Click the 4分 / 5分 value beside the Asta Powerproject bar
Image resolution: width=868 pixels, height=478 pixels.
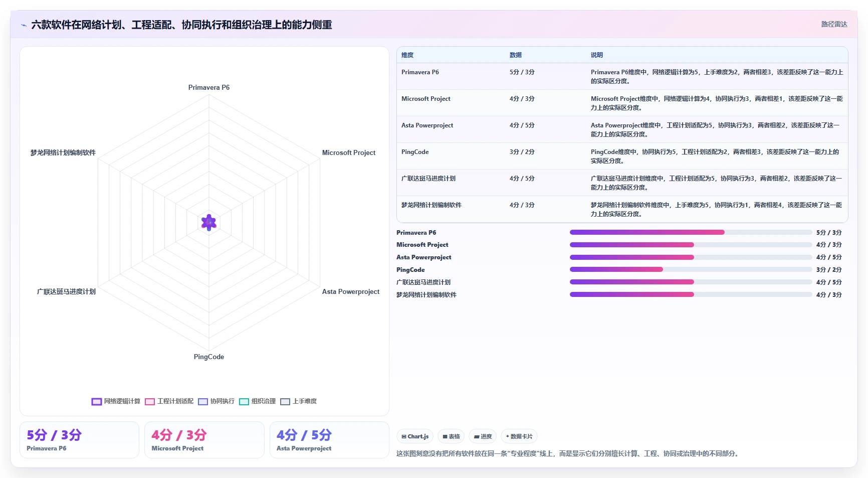(x=829, y=257)
